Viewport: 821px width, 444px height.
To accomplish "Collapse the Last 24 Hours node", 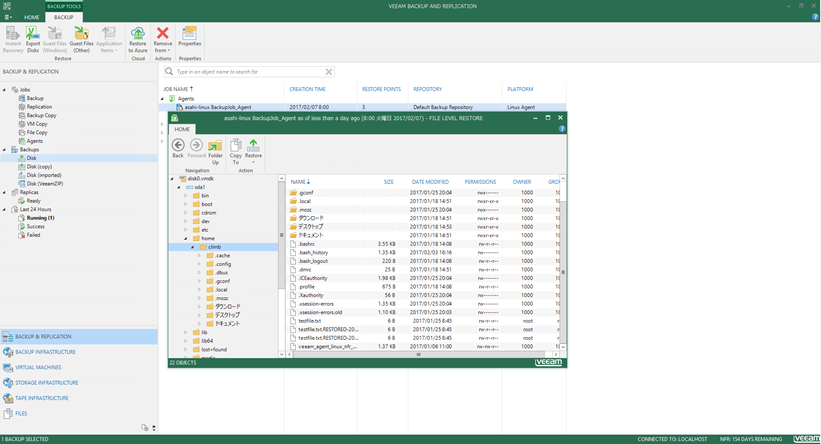I will click(x=5, y=209).
